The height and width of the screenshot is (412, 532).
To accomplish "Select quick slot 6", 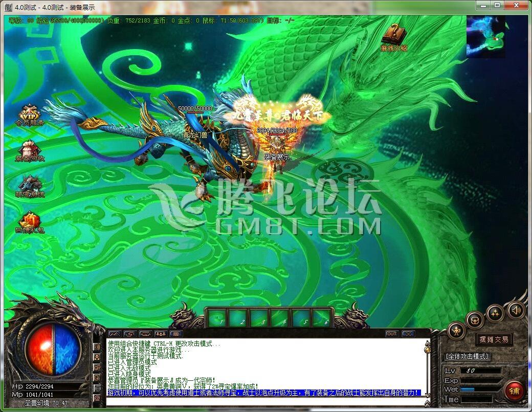I will tap(322, 318).
